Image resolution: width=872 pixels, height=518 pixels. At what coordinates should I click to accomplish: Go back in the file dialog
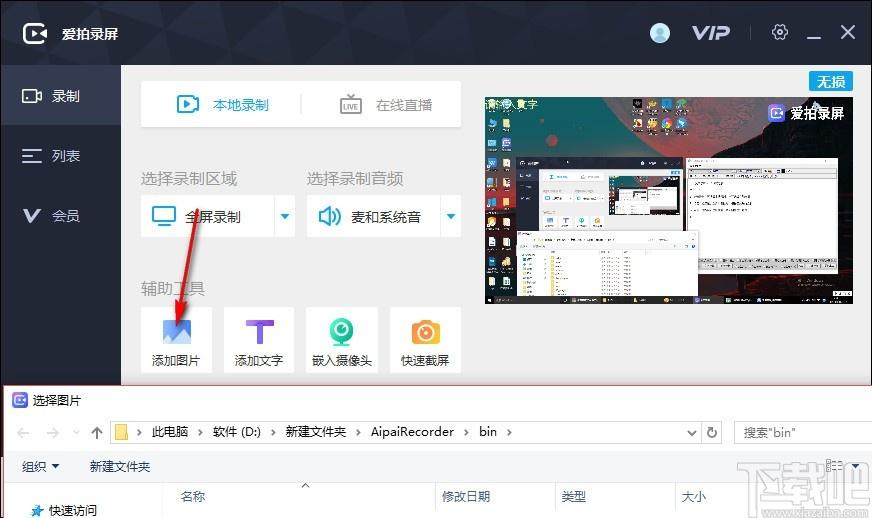click(x=23, y=432)
